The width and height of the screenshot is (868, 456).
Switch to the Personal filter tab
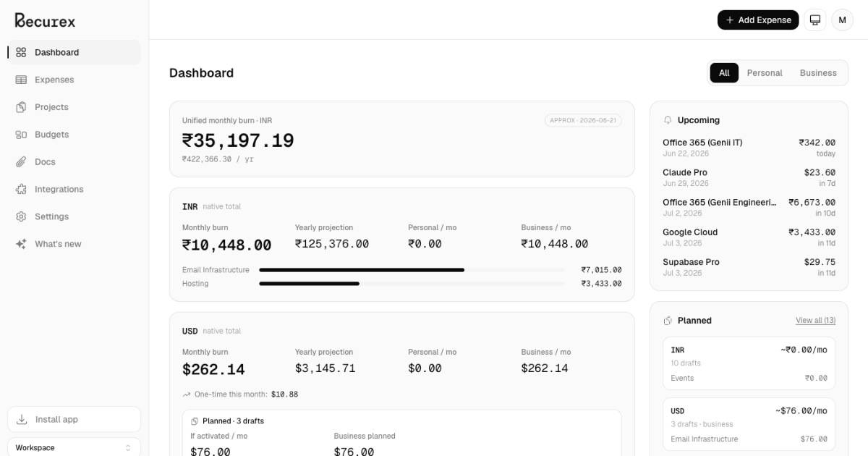(765, 73)
